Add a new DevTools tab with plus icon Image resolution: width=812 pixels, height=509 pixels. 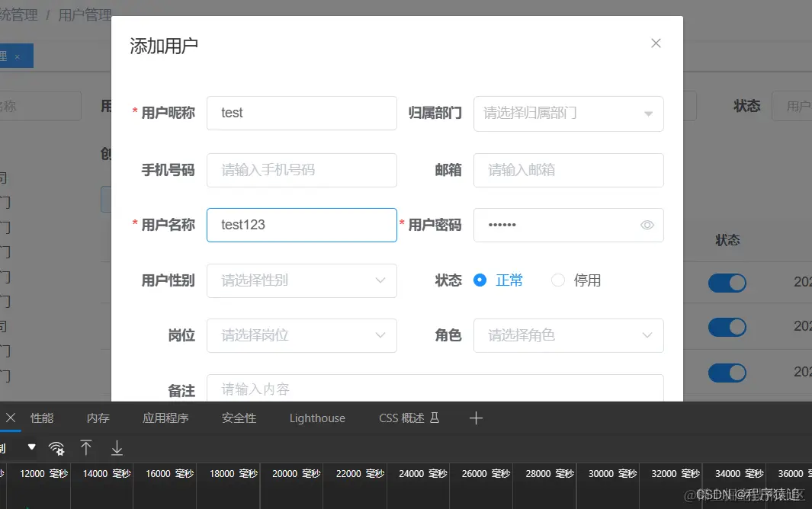[476, 418]
